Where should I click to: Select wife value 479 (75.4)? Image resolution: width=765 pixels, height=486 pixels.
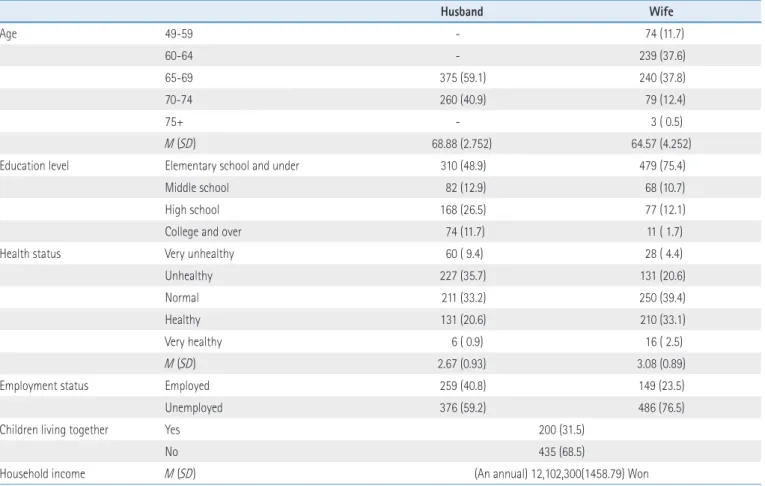(662, 165)
